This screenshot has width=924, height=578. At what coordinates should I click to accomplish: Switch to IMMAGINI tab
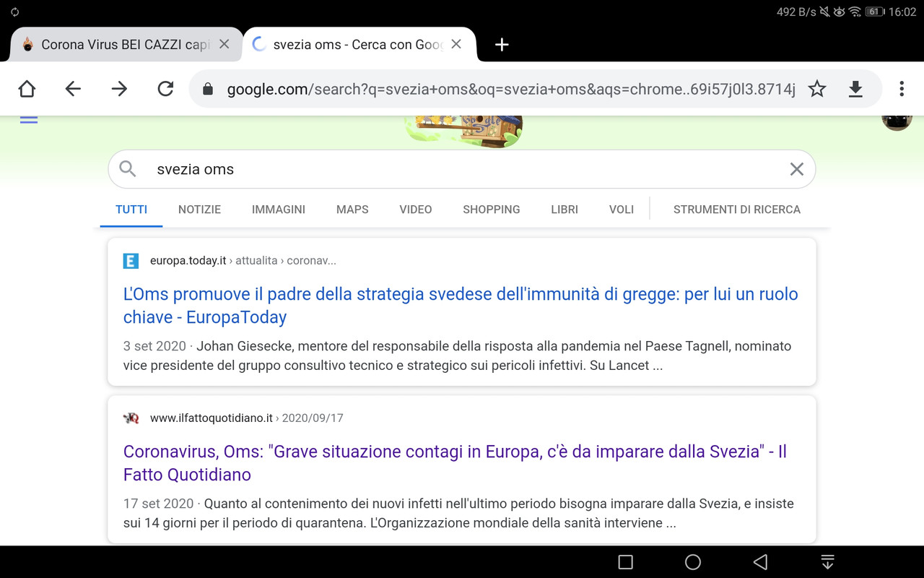point(279,210)
